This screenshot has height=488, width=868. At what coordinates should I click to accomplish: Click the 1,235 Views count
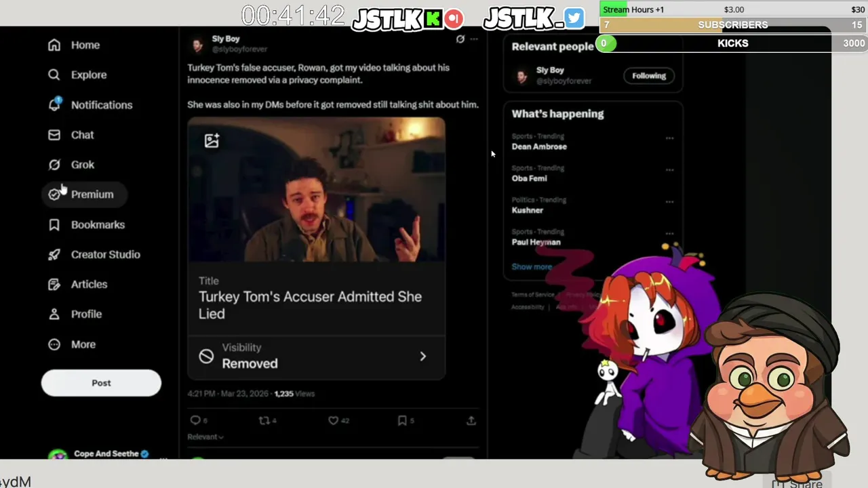[294, 393]
